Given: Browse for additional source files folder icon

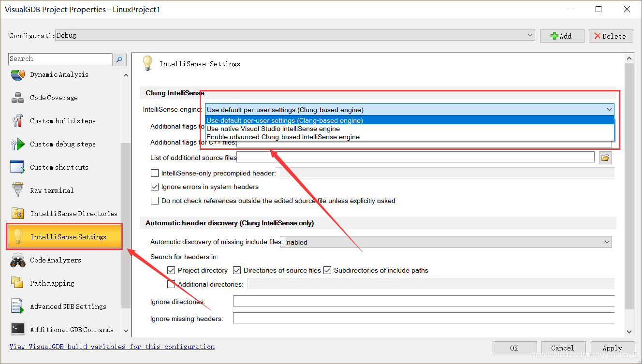Looking at the screenshot, I should coord(606,157).
